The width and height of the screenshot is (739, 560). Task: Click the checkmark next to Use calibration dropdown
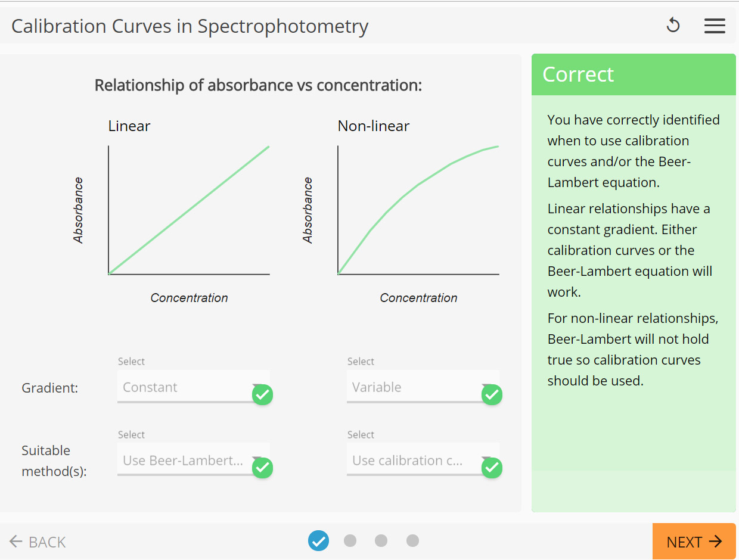pyautogui.click(x=492, y=468)
